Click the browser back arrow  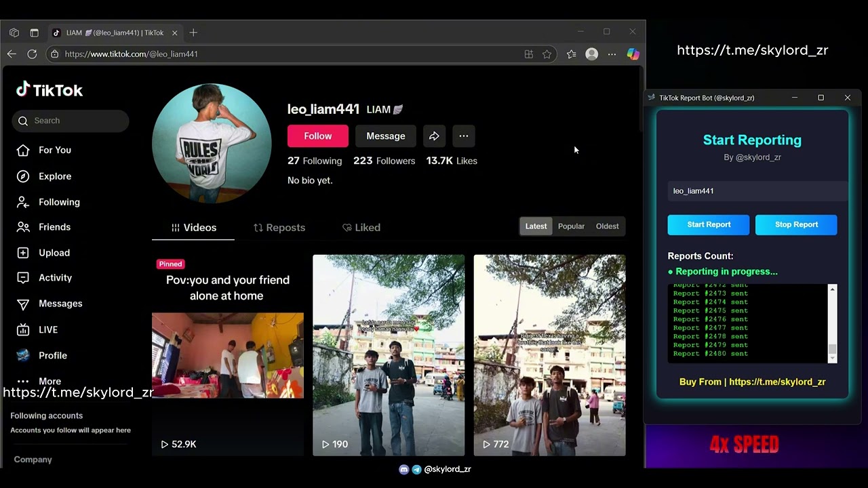[x=12, y=54]
